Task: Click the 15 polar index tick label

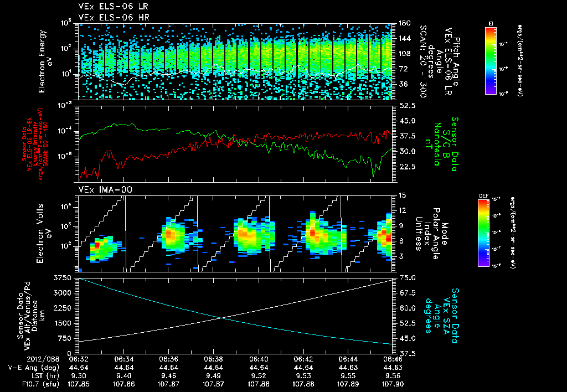Action: click(x=402, y=195)
